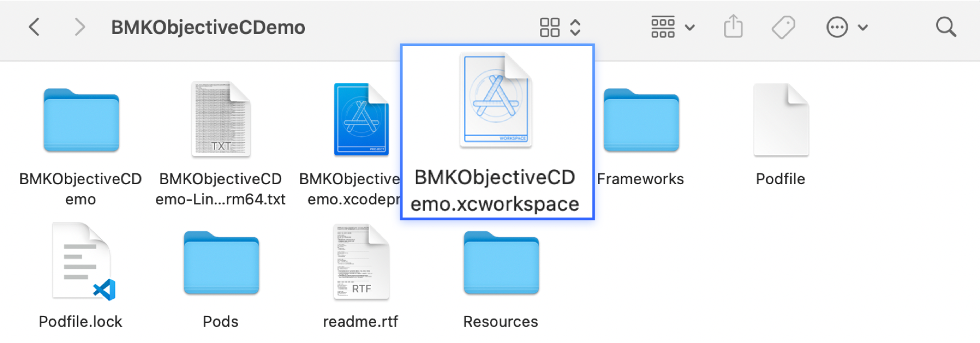Open the Group By options dropdown

(x=672, y=27)
